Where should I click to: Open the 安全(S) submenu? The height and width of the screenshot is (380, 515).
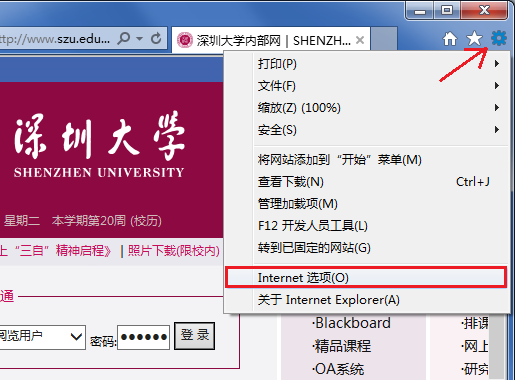[367, 130]
